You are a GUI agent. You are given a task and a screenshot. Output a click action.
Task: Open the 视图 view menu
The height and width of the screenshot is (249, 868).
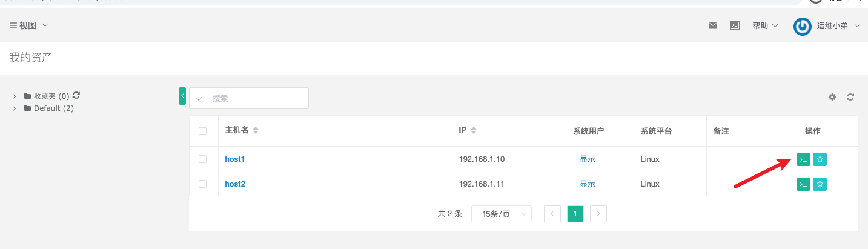click(28, 25)
